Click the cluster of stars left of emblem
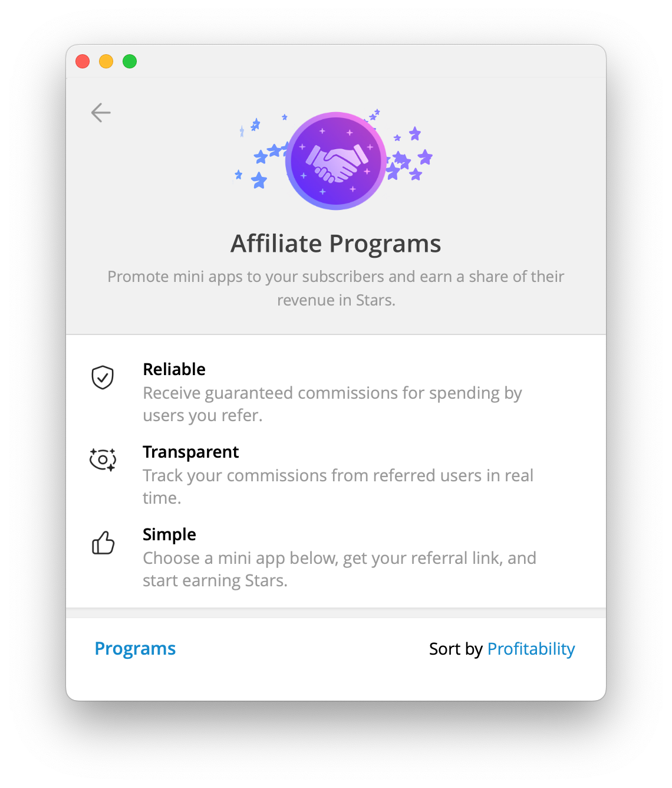 click(262, 152)
